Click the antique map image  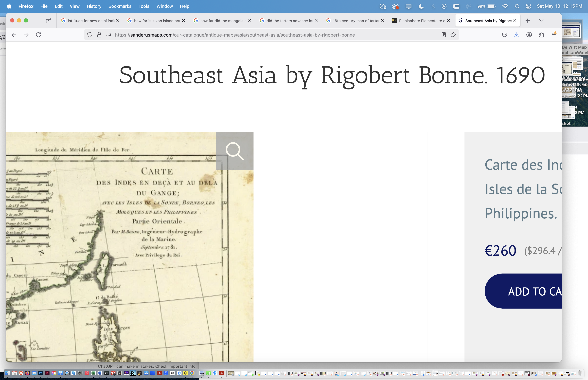(129, 247)
